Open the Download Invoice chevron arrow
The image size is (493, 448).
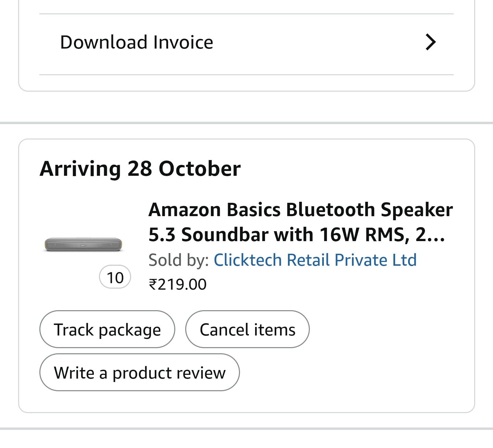[x=430, y=42]
